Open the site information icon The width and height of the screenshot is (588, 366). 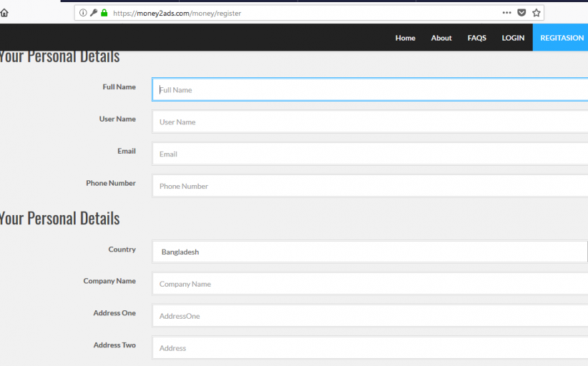pyautogui.click(x=83, y=13)
